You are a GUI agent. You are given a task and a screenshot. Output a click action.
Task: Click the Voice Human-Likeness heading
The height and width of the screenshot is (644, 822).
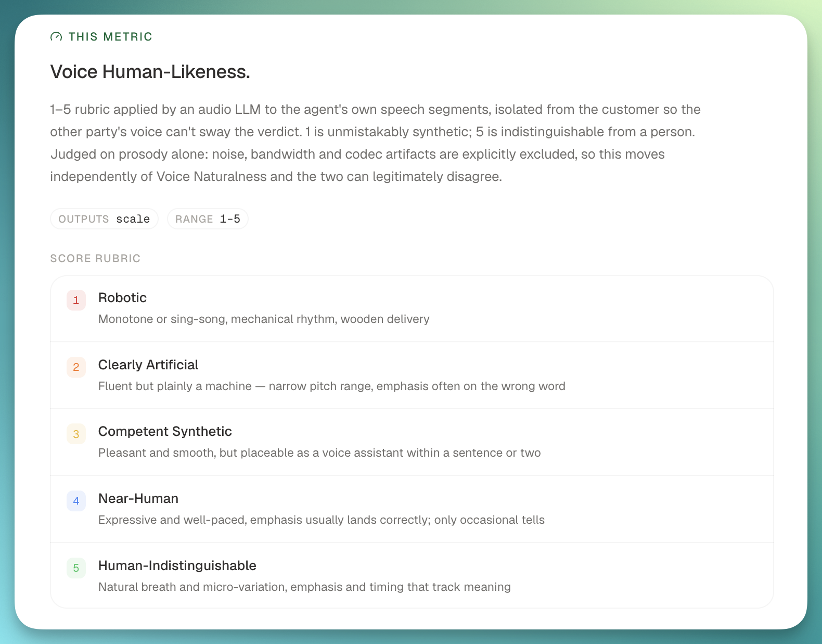pos(150,72)
